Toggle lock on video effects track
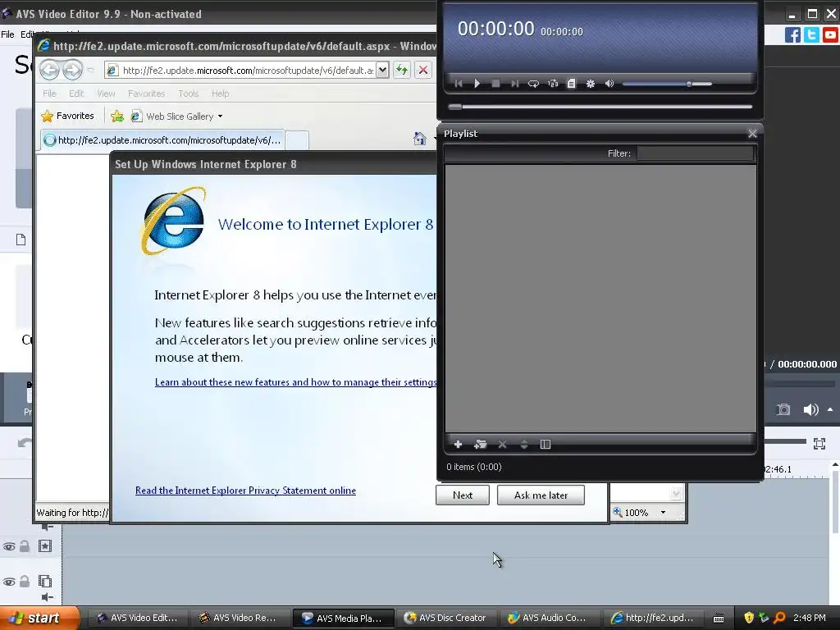This screenshot has height=630, width=840. click(x=25, y=546)
